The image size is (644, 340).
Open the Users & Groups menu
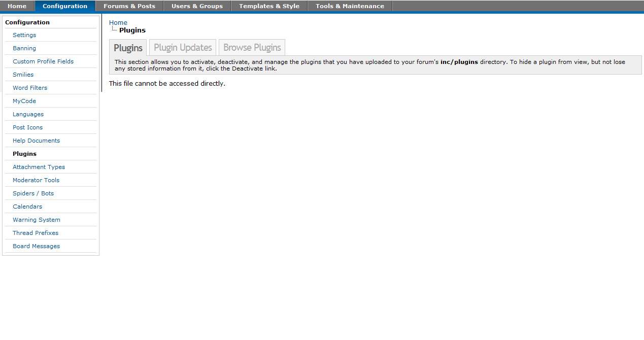click(x=197, y=6)
